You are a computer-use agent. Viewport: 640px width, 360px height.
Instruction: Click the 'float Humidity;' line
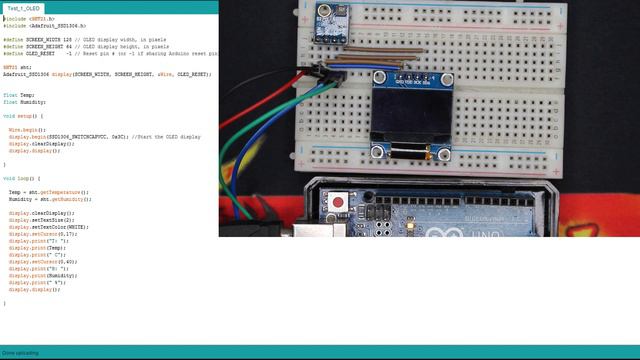24,102
